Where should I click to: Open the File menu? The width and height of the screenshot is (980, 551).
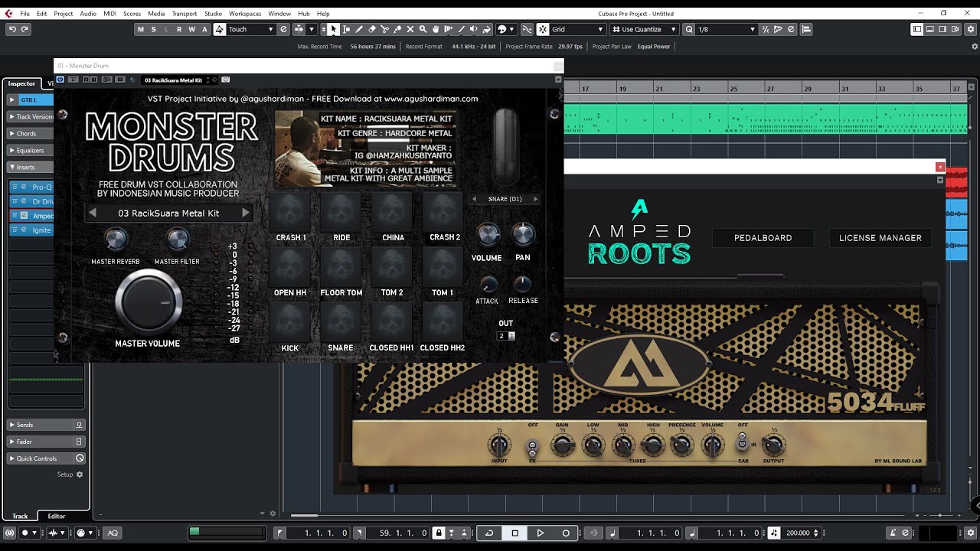(25, 14)
